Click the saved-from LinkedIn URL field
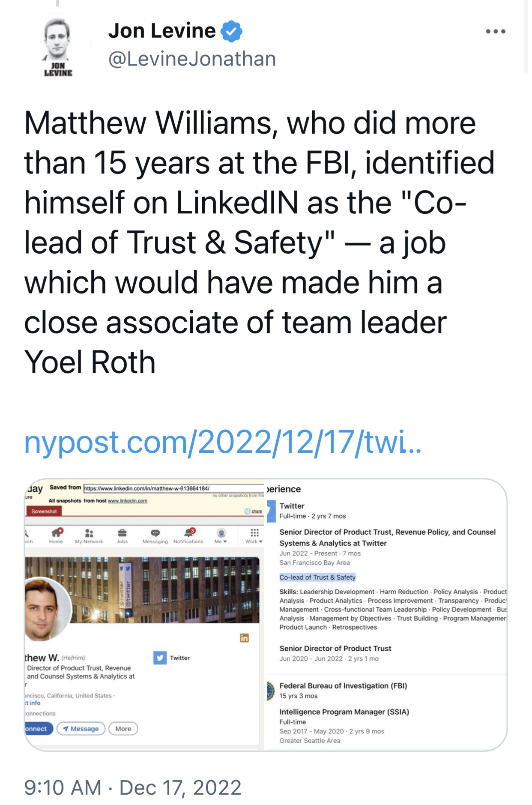Image resolution: width=532 pixels, height=805 pixels. coord(174,488)
